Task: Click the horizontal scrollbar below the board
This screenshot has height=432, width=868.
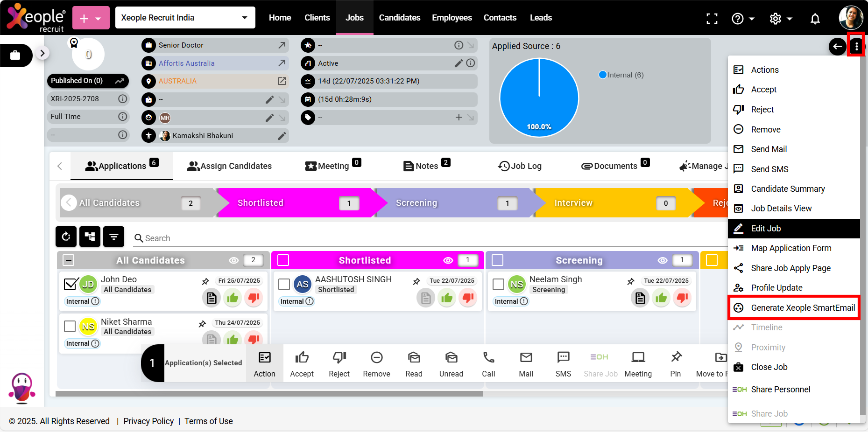Action: click(269, 394)
